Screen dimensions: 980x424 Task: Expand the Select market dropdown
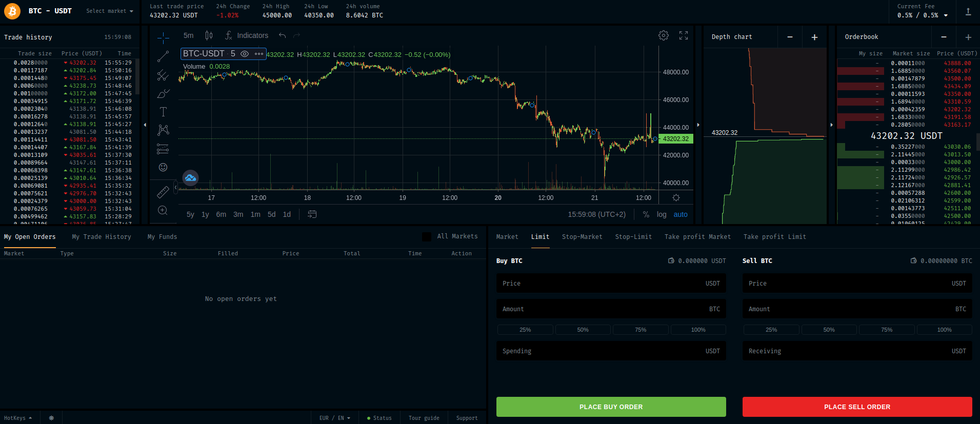click(x=109, y=11)
